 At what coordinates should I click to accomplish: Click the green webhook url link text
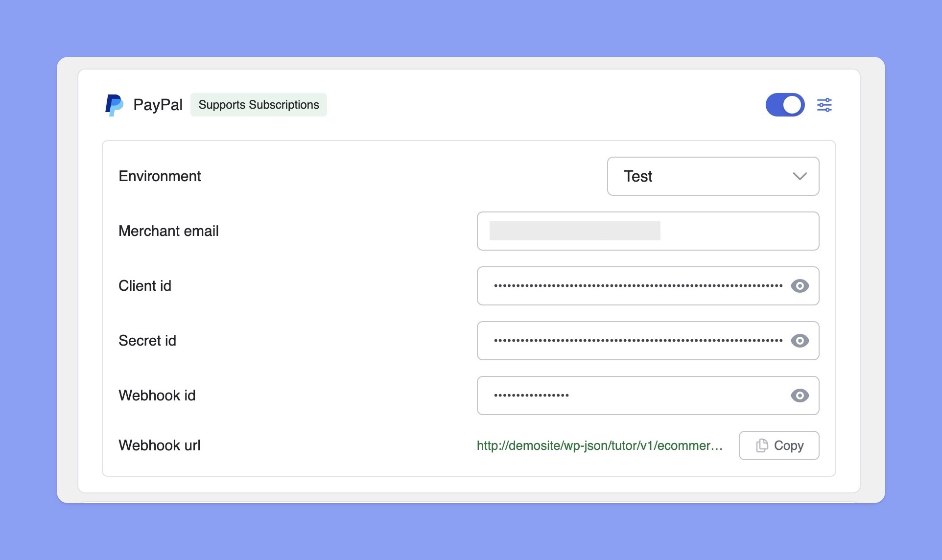(x=600, y=445)
